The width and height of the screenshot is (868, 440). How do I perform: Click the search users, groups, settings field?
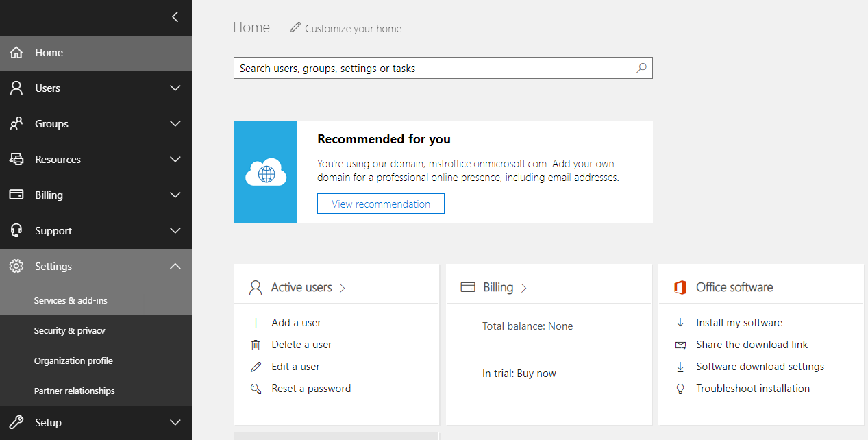pos(432,68)
